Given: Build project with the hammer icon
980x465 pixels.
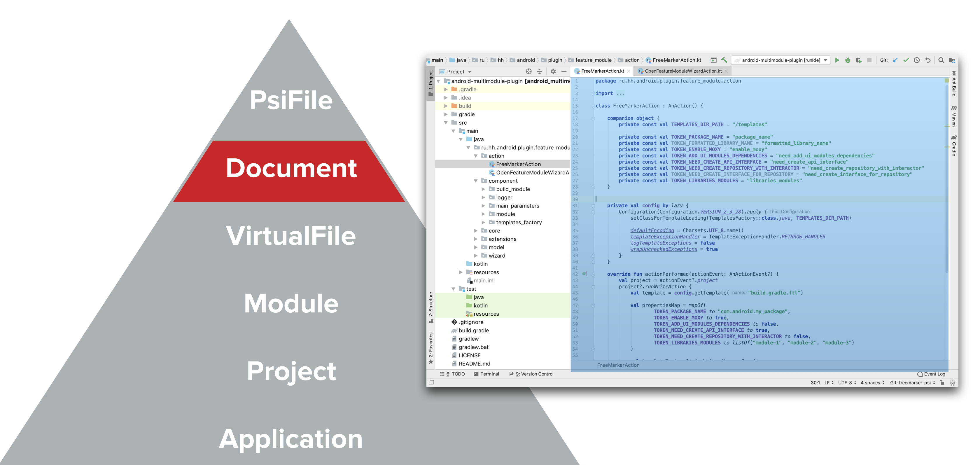Looking at the screenshot, I should 724,60.
